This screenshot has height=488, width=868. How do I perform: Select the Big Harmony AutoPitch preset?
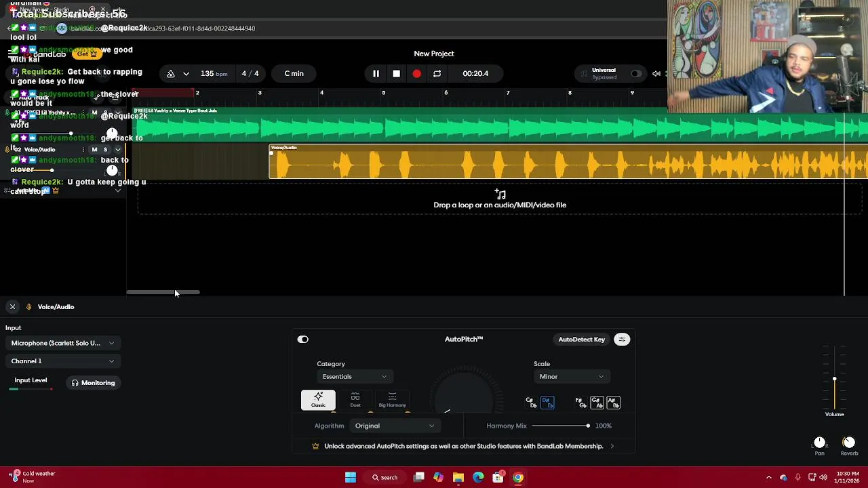(392, 400)
